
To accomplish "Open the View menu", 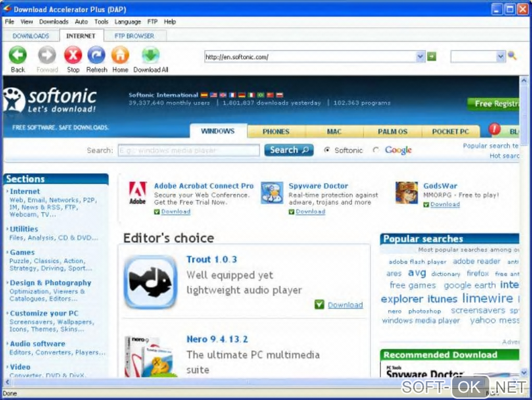I will [x=27, y=22].
